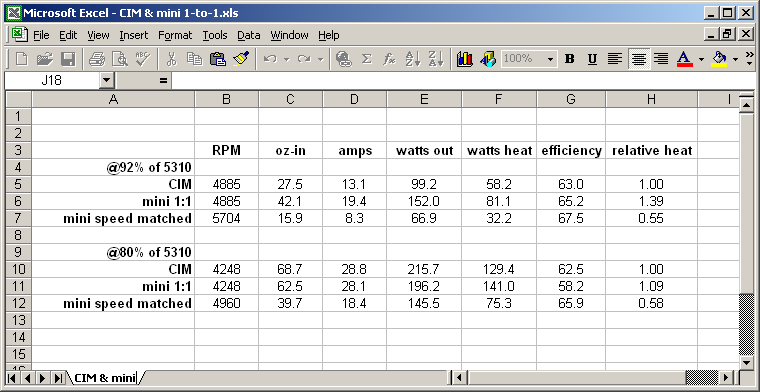Viewport: 760px width, 392px height.
Task: Open the Edit menu
Action: 68,35
